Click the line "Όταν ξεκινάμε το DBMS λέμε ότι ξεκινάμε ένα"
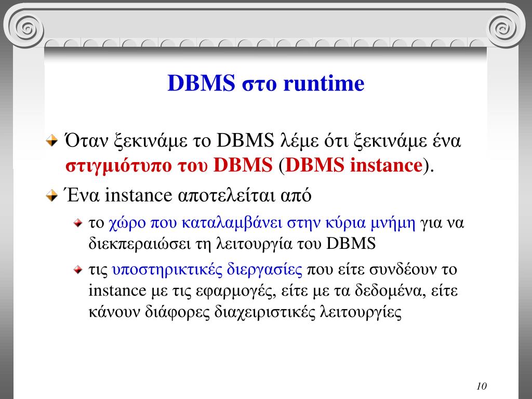 [x=263, y=140]
